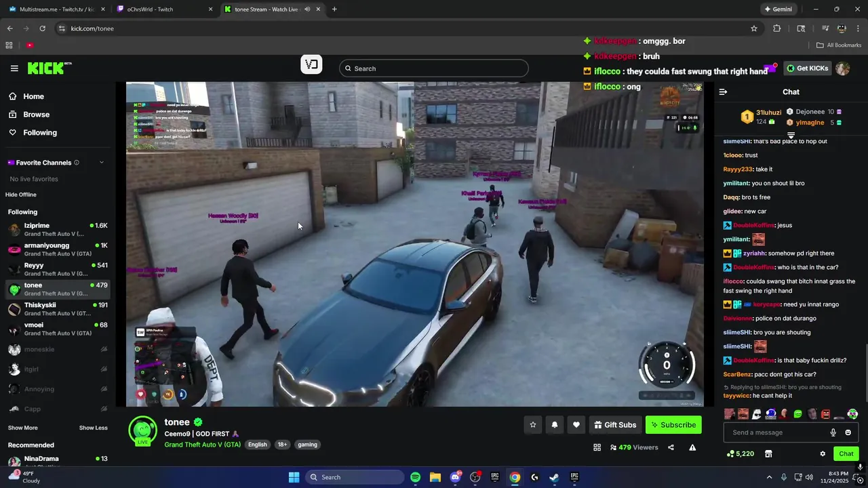Image resolution: width=868 pixels, height=488 pixels.
Task: Open vmoei's channel in the Following list
Action: coord(58,329)
